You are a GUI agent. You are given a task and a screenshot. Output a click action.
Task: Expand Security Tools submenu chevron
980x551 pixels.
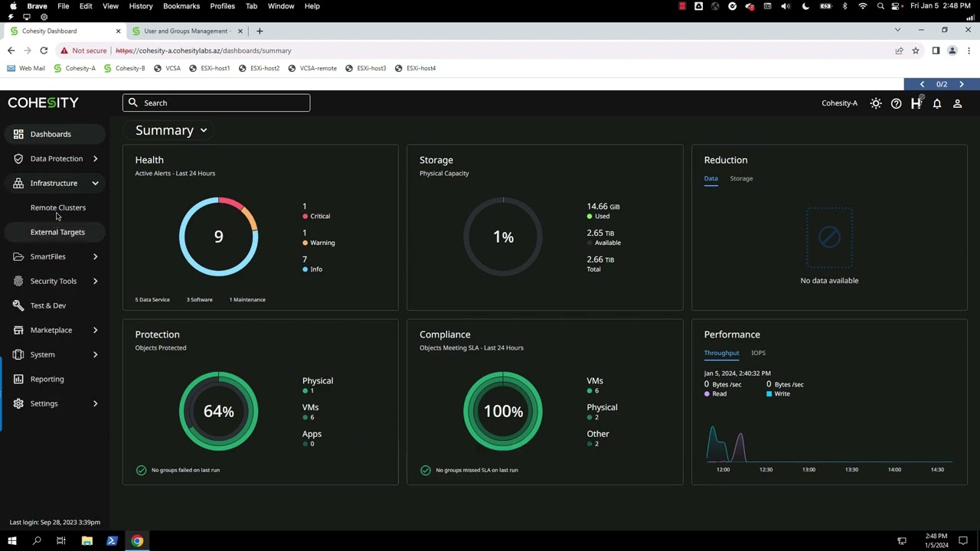[95, 281]
